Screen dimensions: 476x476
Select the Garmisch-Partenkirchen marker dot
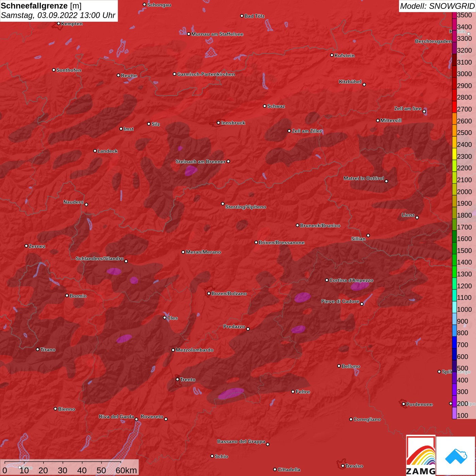(174, 74)
